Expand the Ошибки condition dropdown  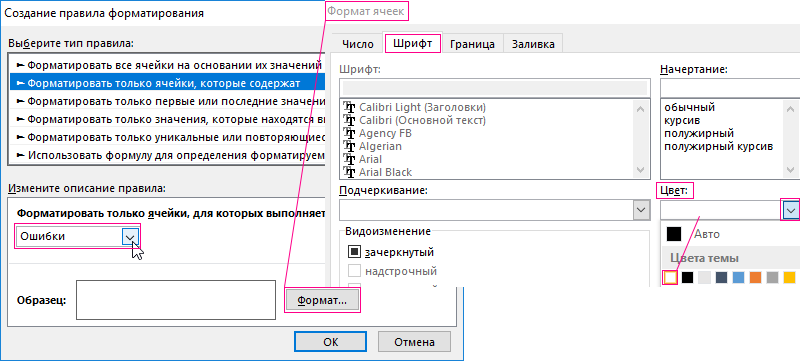[x=130, y=236]
